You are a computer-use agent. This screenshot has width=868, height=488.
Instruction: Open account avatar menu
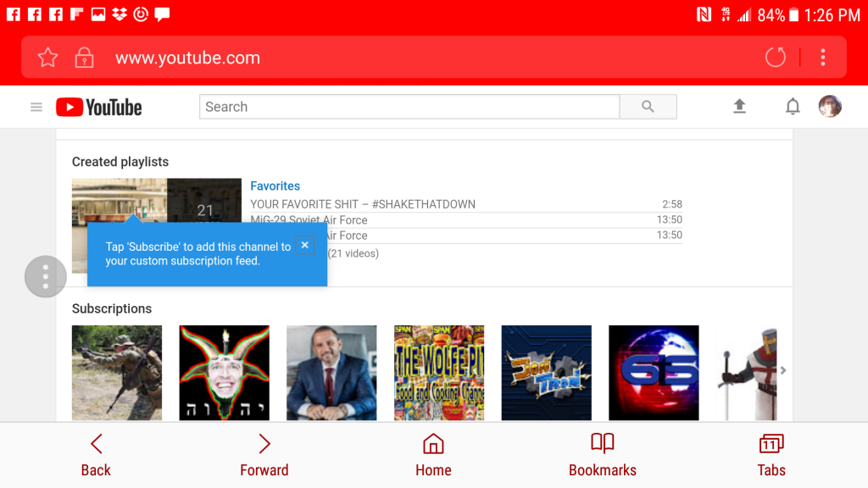[x=830, y=106]
